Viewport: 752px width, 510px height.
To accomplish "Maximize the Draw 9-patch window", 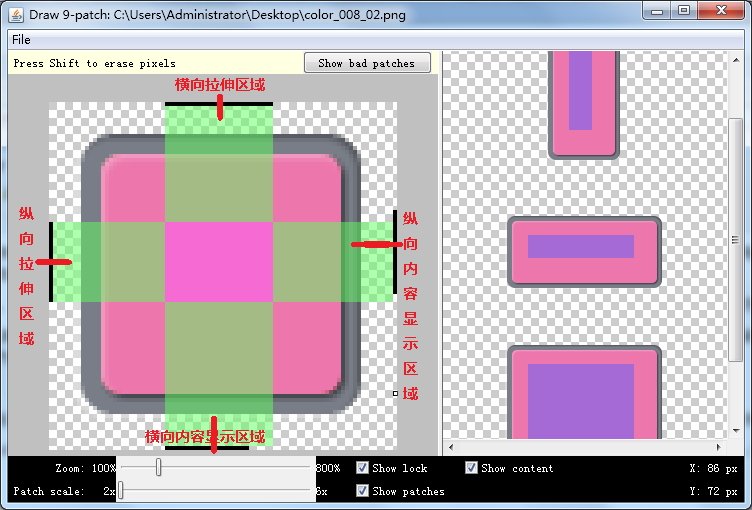I will (684, 11).
